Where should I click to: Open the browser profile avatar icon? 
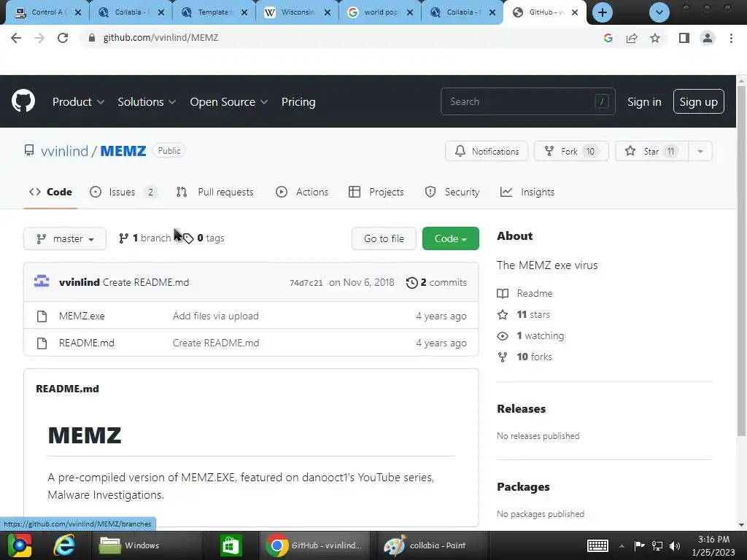[708, 38]
